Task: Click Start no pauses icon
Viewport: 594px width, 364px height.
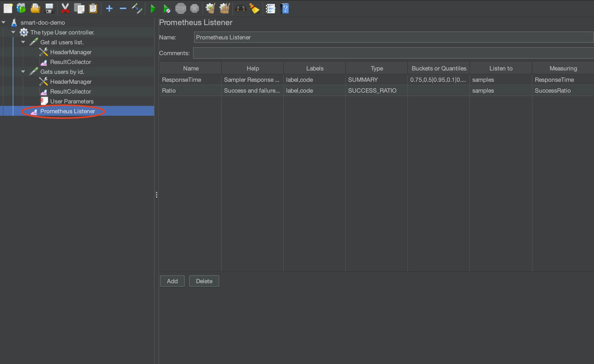Action: coord(167,9)
